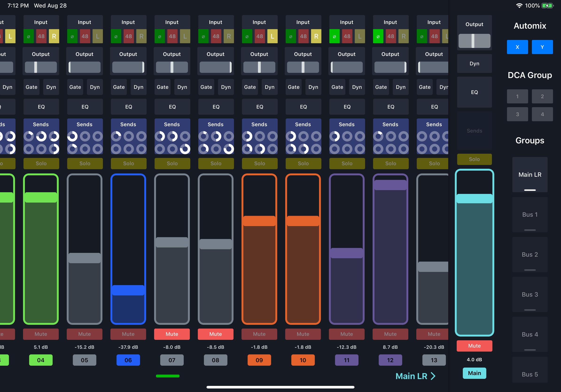Enable 48V phantom power on channel 05
Image resolution: width=561 pixels, height=392 pixels.
pyautogui.click(x=85, y=36)
